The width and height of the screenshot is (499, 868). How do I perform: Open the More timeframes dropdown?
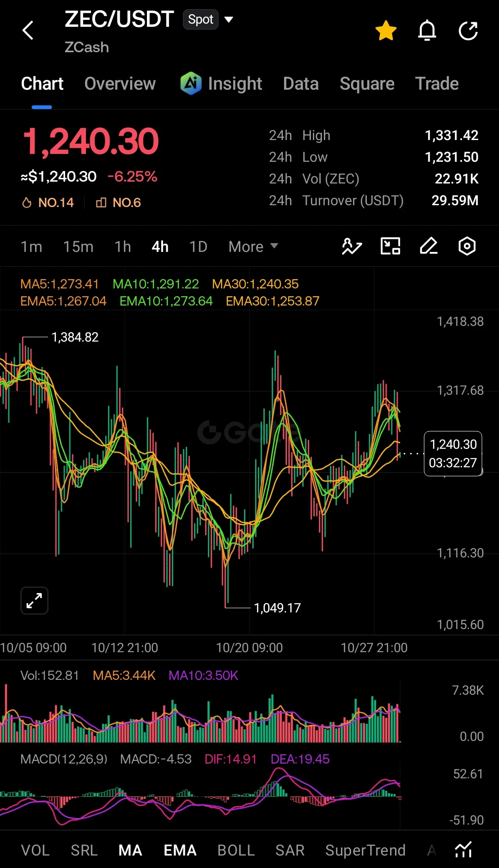pos(253,247)
